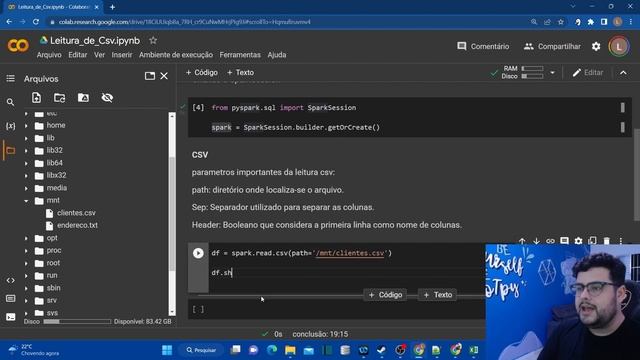Open Arquivos panel in new window
640x360 pixels.
[150, 76]
